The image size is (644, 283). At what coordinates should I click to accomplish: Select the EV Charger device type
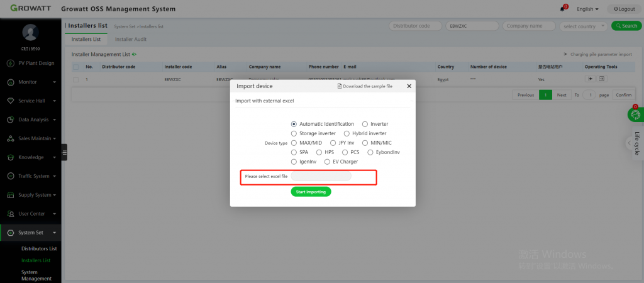click(327, 162)
